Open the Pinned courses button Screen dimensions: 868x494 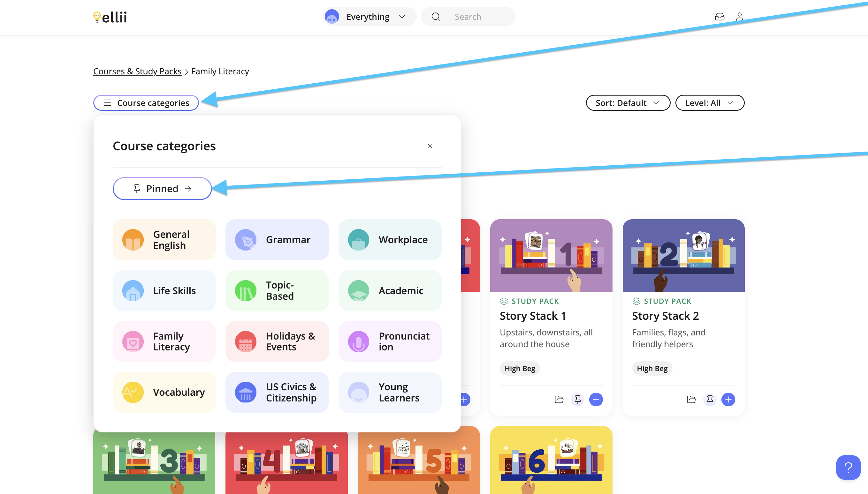(162, 188)
